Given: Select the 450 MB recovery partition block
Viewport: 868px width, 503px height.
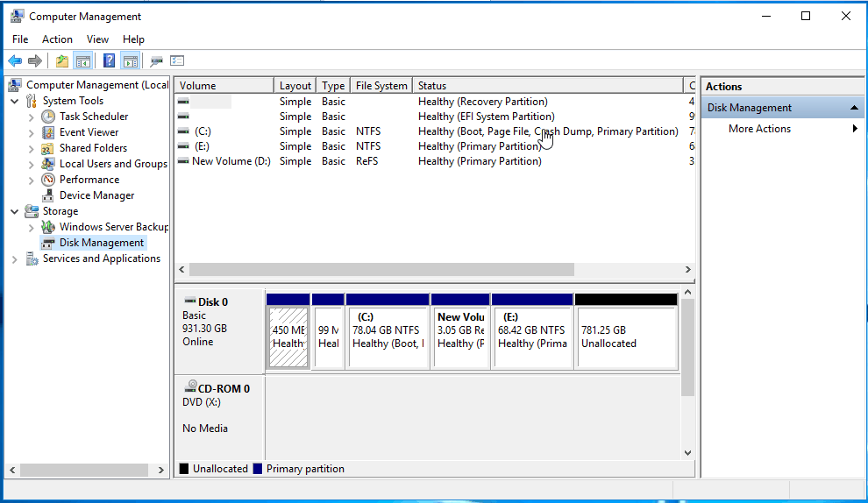Looking at the screenshot, I should pos(288,331).
